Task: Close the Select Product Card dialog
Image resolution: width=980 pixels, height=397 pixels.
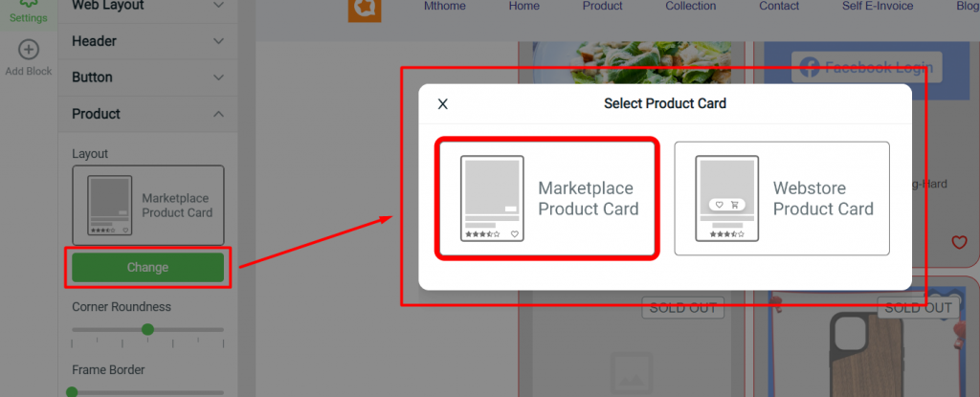Action: pos(442,103)
